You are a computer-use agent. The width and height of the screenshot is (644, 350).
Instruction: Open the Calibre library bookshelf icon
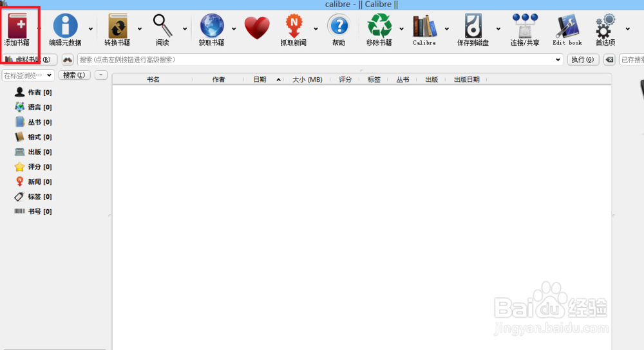(x=424, y=26)
